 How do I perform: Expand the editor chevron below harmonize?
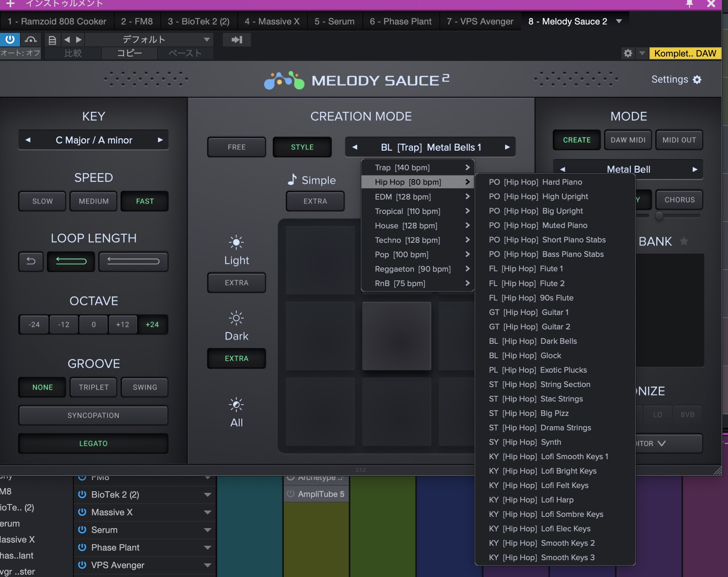661,443
